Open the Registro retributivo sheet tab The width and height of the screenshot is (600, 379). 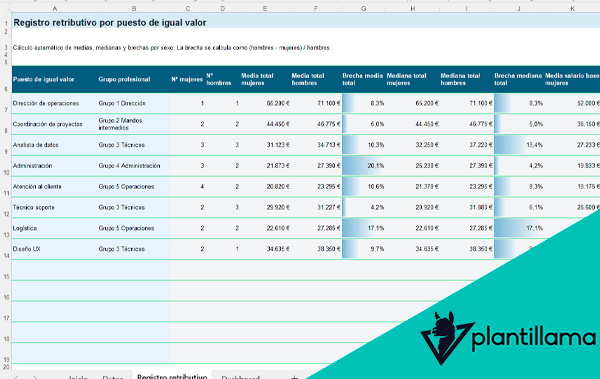click(x=172, y=376)
